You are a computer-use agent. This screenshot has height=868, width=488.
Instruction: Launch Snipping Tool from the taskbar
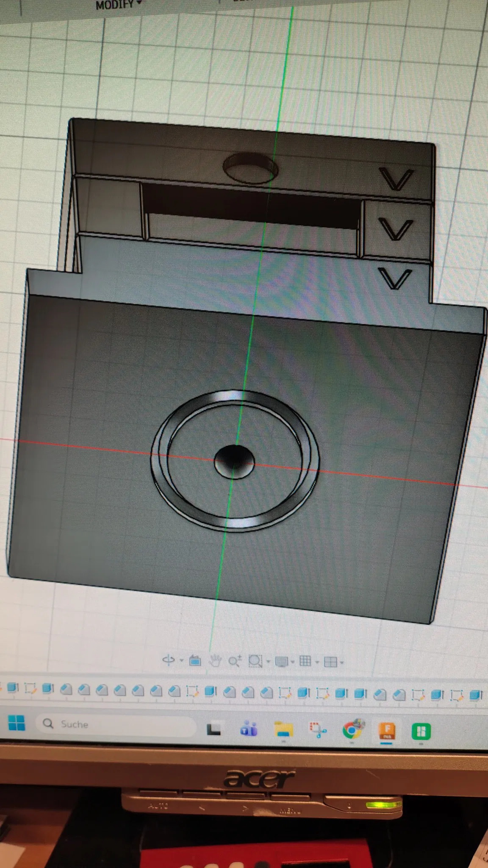tap(318, 730)
